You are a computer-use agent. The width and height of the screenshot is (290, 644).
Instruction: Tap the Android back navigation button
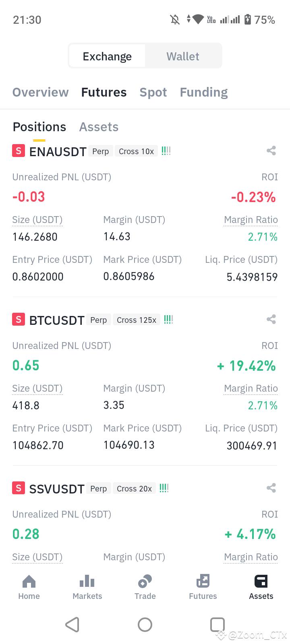click(x=72, y=625)
